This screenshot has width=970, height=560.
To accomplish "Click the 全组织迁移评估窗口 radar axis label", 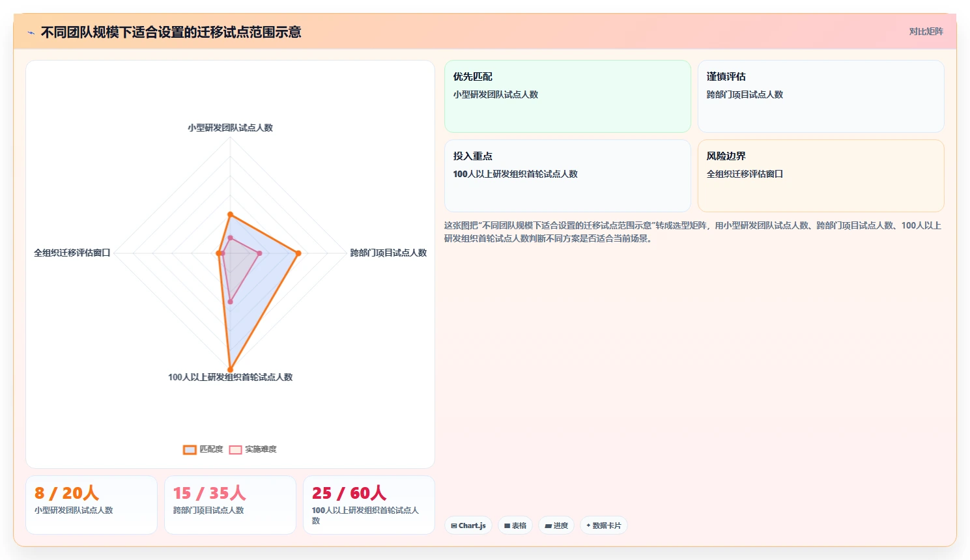I will click(72, 253).
